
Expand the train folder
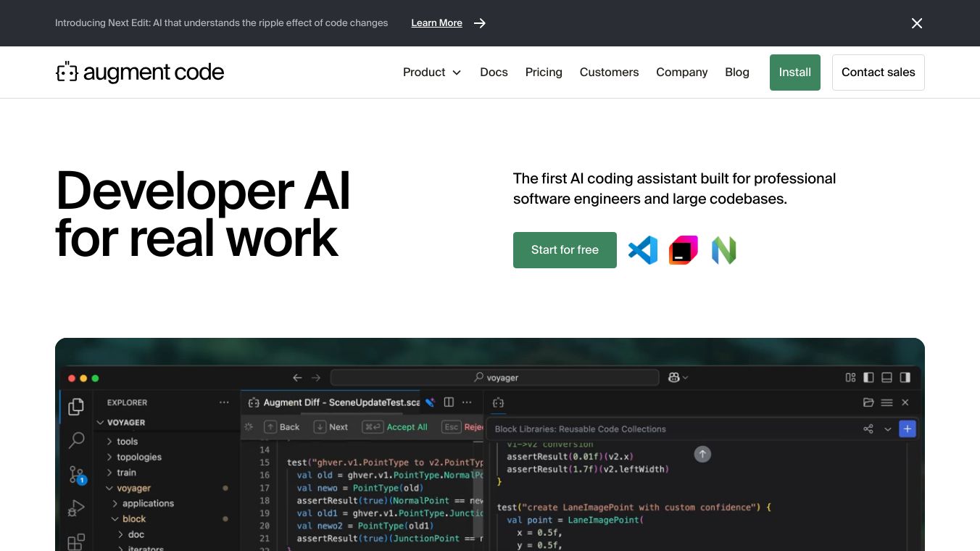pyautogui.click(x=121, y=473)
